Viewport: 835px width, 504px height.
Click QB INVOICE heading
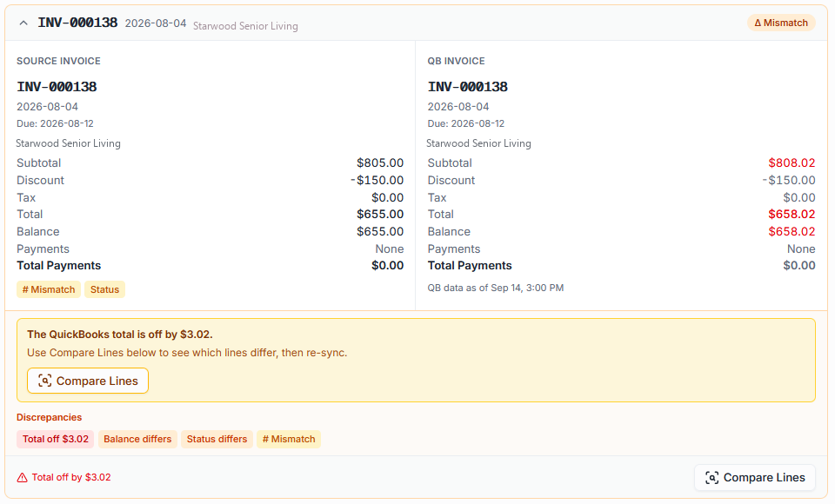[x=457, y=61]
